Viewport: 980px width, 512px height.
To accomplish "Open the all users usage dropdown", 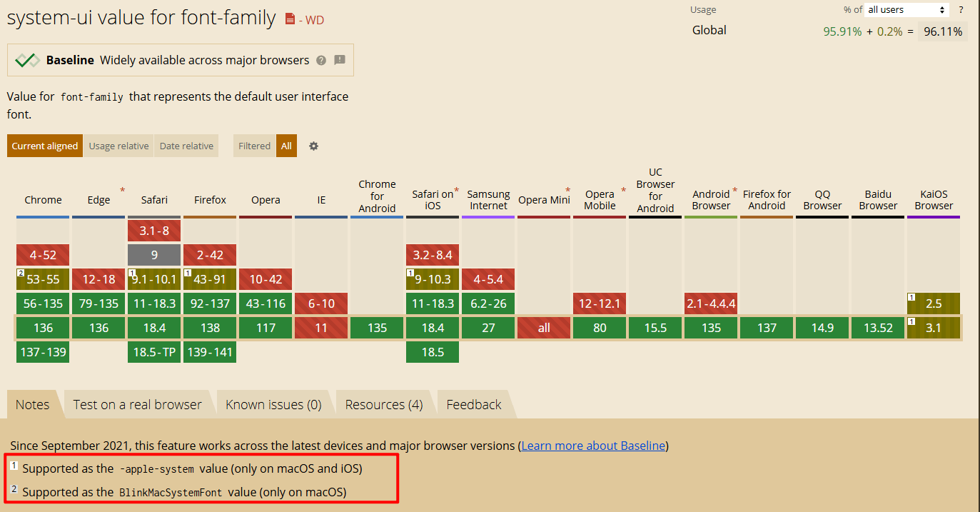I will click(x=906, y=9).
